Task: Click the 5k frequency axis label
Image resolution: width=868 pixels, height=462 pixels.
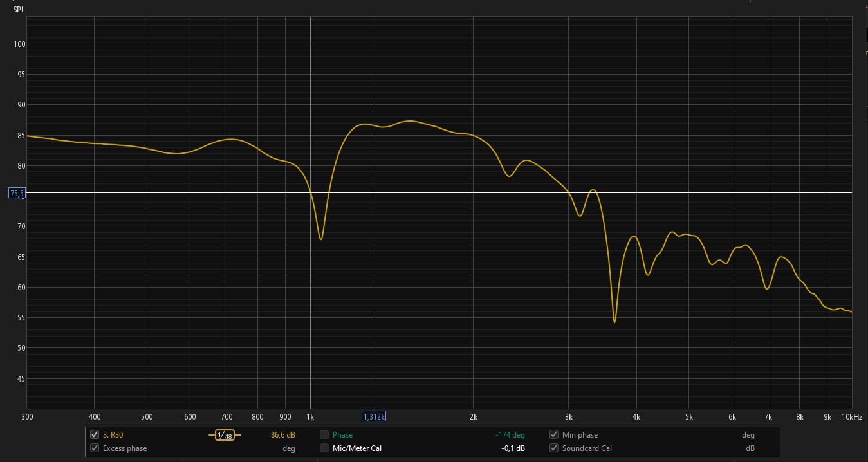Action: tap(689, 417)
